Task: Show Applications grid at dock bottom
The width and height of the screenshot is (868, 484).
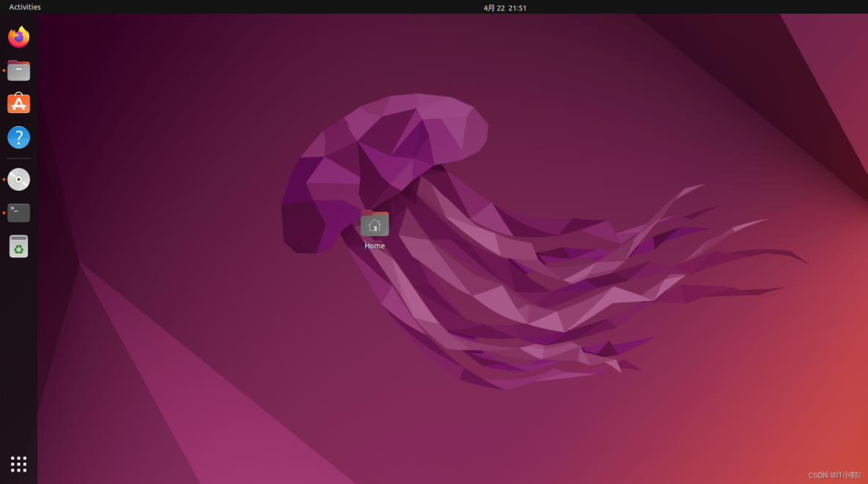Action: (x=18, y=464)
